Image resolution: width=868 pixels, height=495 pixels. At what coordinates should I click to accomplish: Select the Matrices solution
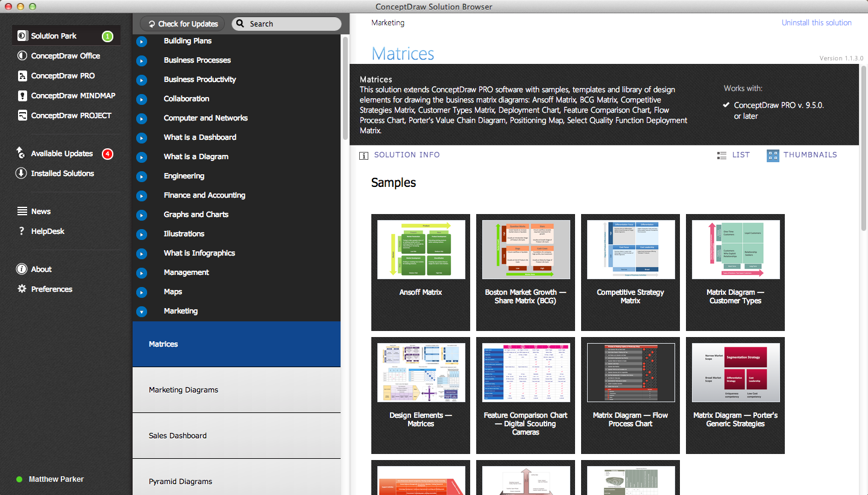236,344
